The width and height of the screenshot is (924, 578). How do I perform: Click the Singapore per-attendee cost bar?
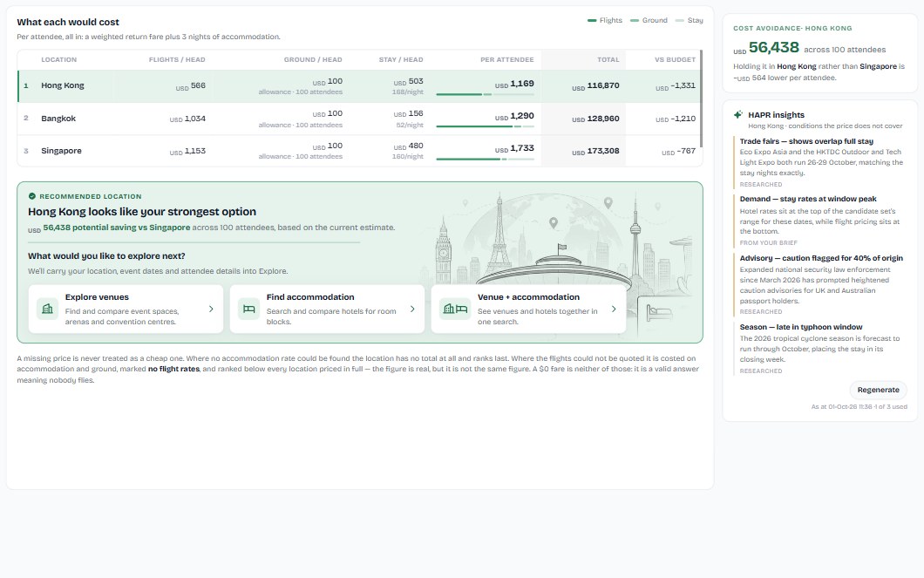click(485, 159)
